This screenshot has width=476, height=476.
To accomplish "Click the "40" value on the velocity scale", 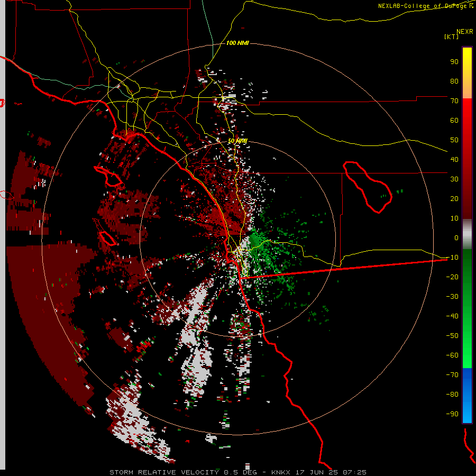I will (454, 160).
